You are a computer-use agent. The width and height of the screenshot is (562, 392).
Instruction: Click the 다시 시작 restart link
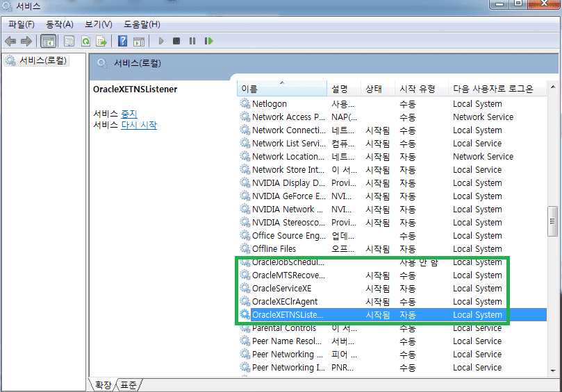pyautogui.click(x=139, y=125)
